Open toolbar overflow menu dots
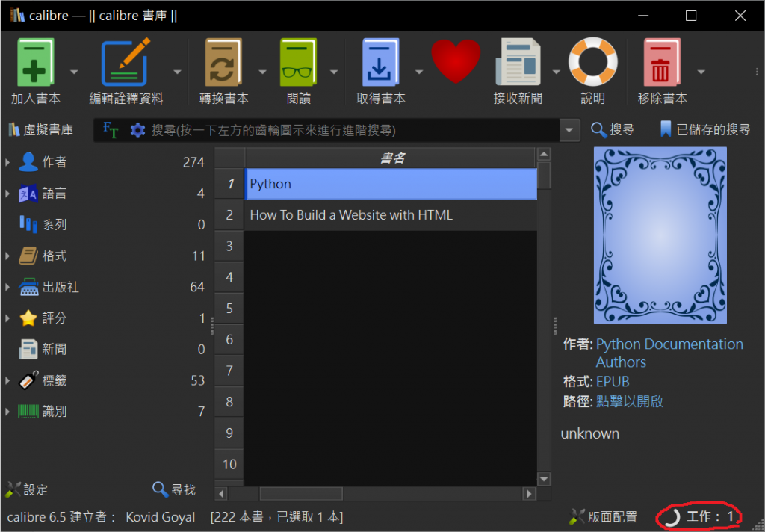This screenshot has width=765, height=532. [757, 72]
